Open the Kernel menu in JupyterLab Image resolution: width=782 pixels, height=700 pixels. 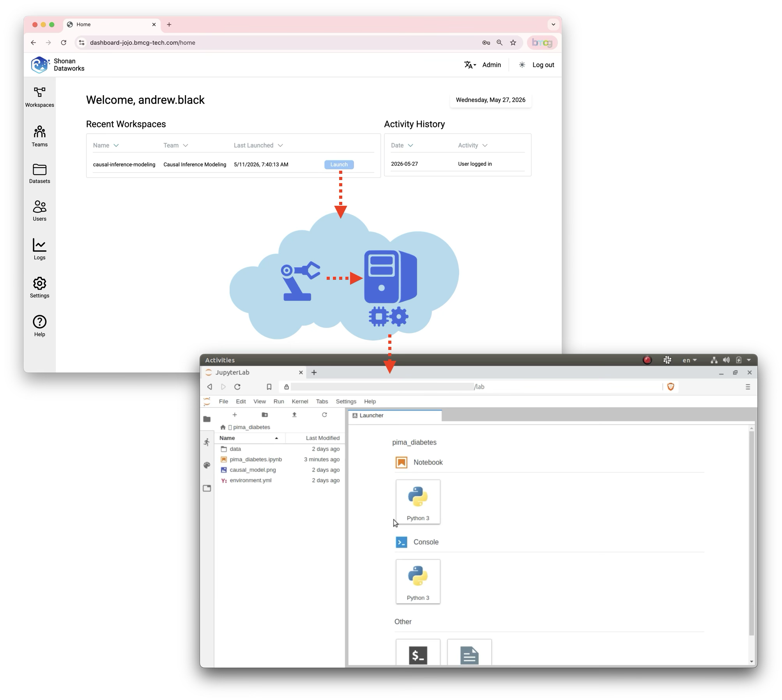(x=299, y=401)
